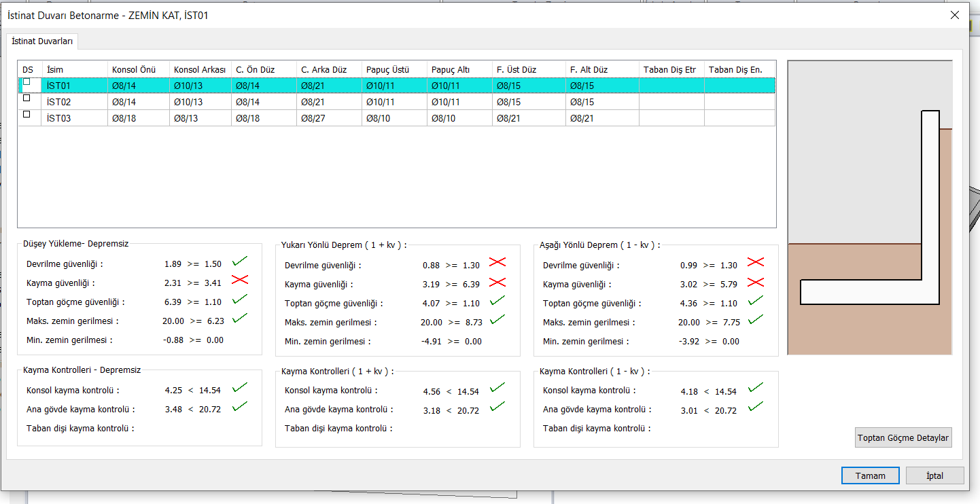Screen dimensions: 980x504
Task: Close the İstinat Duvarı Betonarme dialog
Action: [x=955, y=15]
